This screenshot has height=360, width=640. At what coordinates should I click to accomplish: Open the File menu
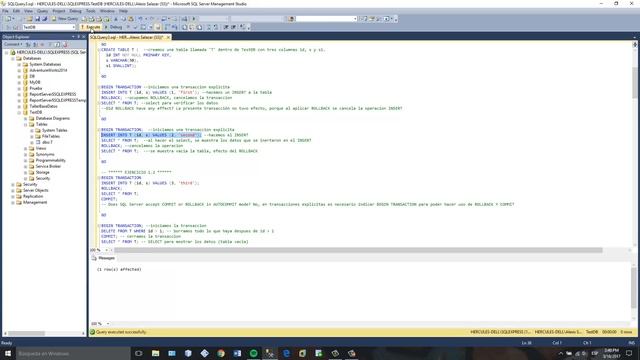[5, 11]
